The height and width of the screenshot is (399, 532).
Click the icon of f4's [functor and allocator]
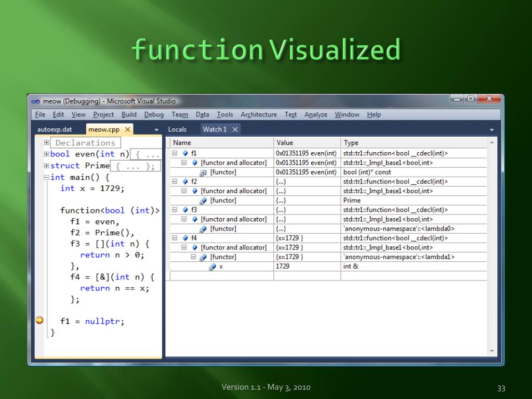195,247
